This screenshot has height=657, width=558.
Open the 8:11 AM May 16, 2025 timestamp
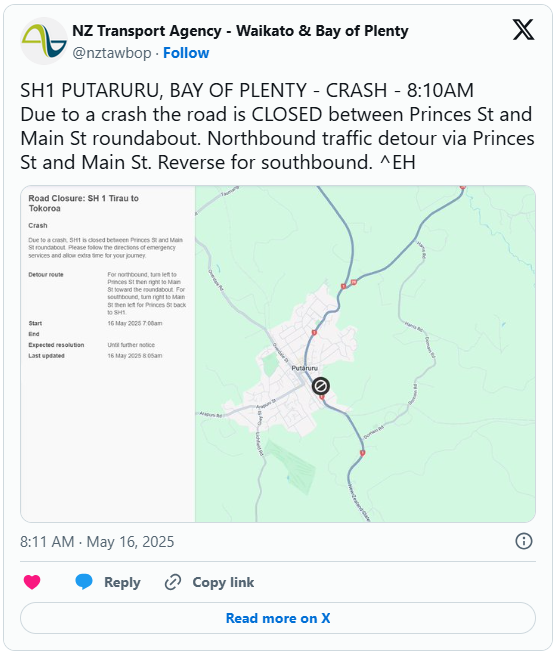(97, 542)
